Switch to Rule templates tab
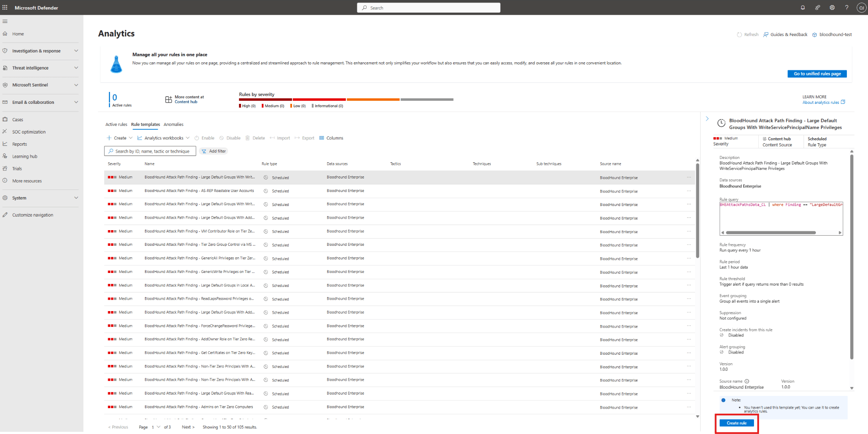This screenshot has width=868, height=434. (x=145, y=125)
